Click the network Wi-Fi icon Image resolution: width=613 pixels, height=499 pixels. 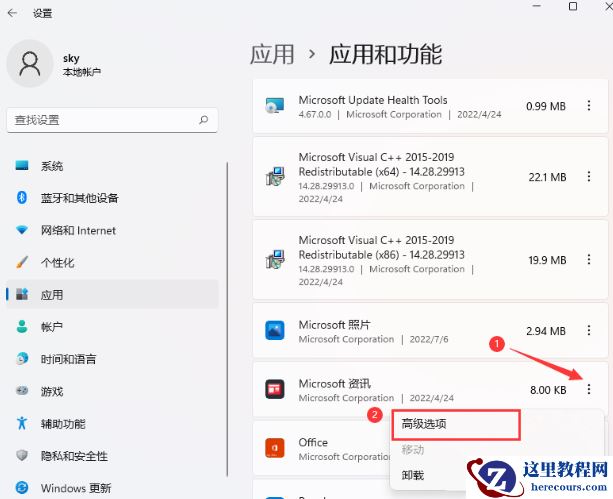22,230
